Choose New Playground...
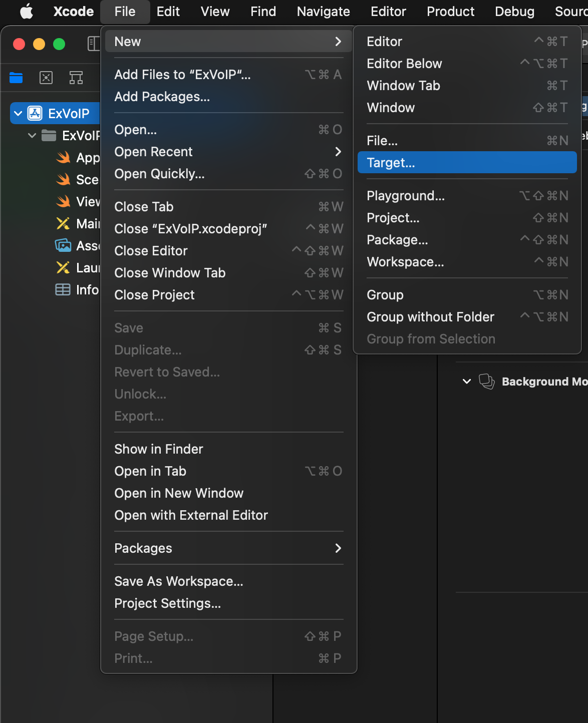Image resolution: width=588 pixels, height=723 pixels. [467, 196]
